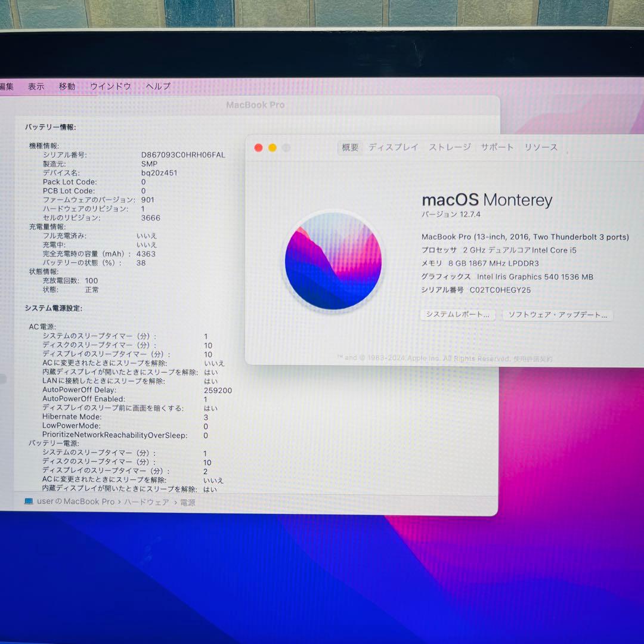Click the macOS Monterey wallpaper thumbnail
The width and height of the screenshot is (644, 644).
(x=333, y=262)
